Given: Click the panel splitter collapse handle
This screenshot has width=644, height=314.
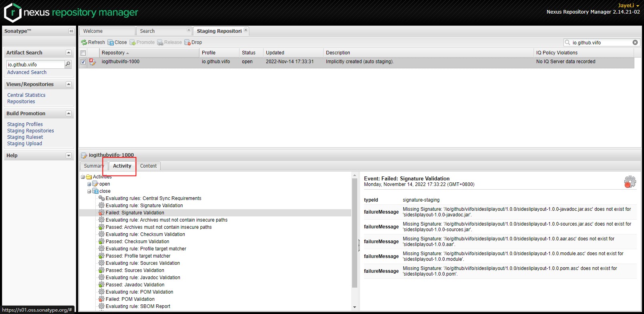Looking at the screenshot, I should (x=359, y=245).
